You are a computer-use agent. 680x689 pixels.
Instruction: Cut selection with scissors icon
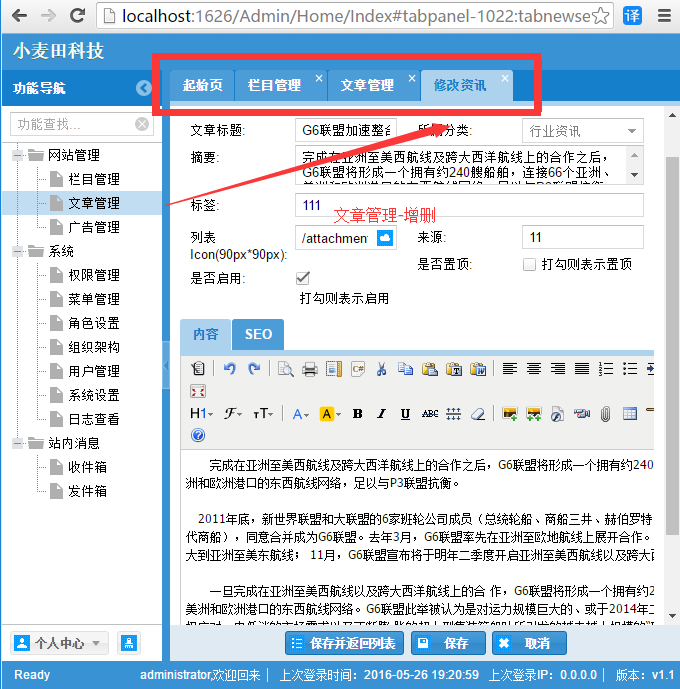pyautogui.click(x=381, y=368)
